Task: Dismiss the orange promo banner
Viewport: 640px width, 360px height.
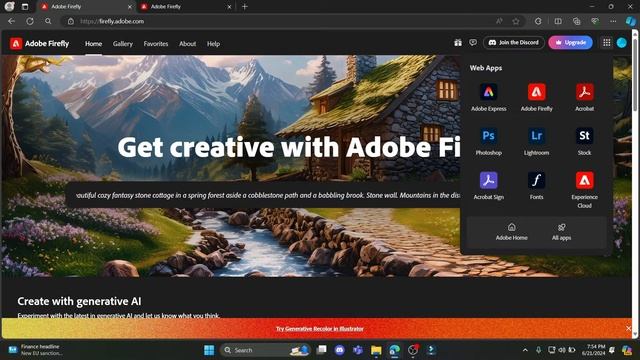Action: [629, 328]
